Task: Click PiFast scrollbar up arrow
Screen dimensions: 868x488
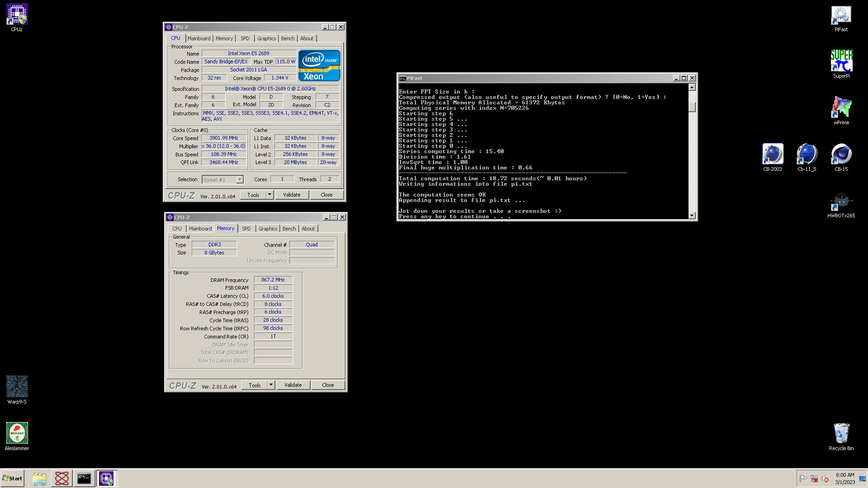Action: [692, 87]
